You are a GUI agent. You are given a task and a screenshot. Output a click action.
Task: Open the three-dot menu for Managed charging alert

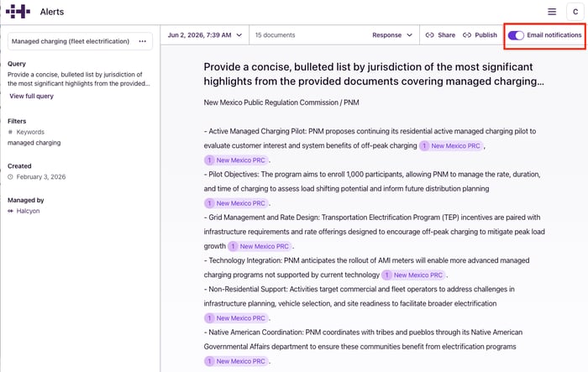(x=143, y=41)
